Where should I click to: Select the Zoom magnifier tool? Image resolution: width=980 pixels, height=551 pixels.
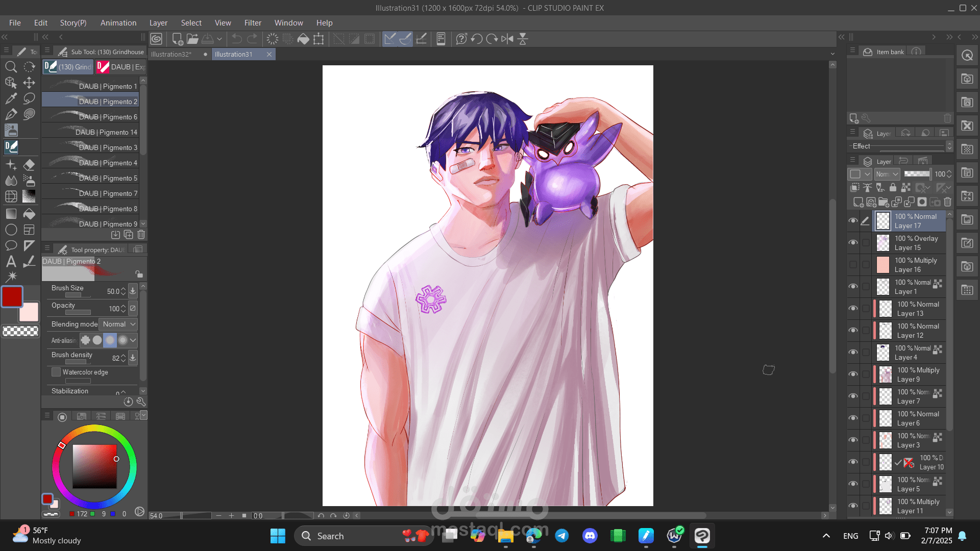[11, 67]
